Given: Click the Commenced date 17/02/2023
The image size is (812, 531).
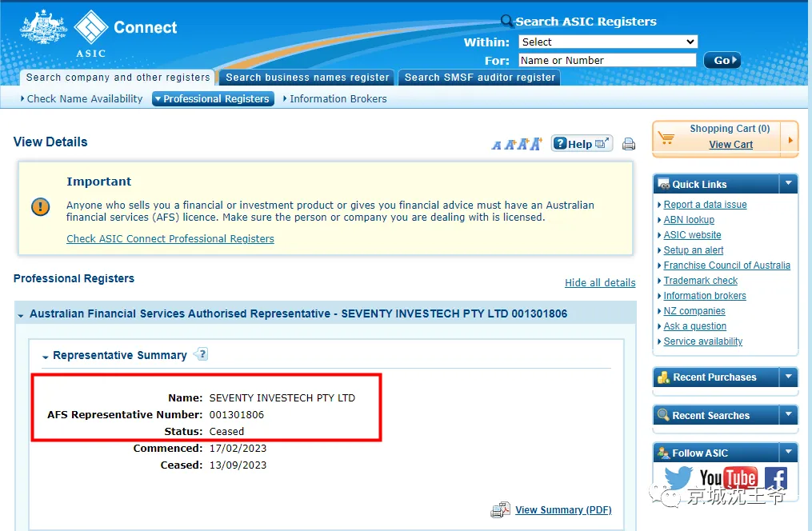Looking at the screenshot, I should [238, 448].
